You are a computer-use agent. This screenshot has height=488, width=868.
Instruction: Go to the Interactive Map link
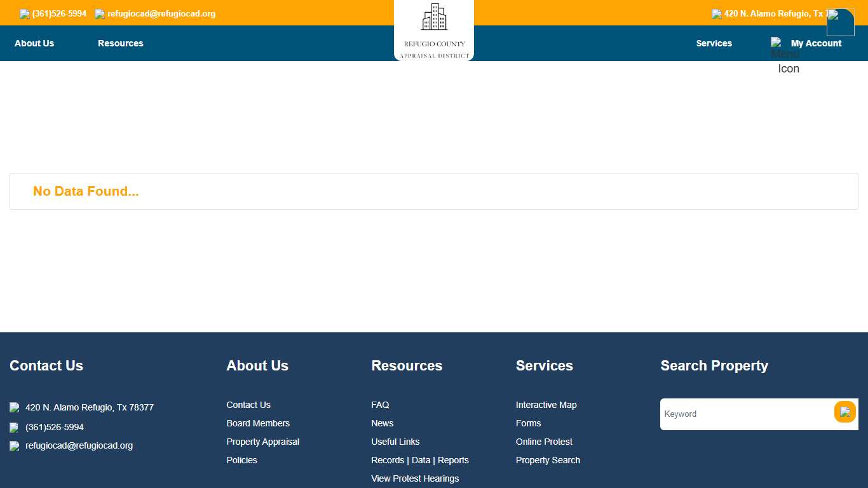546,405
